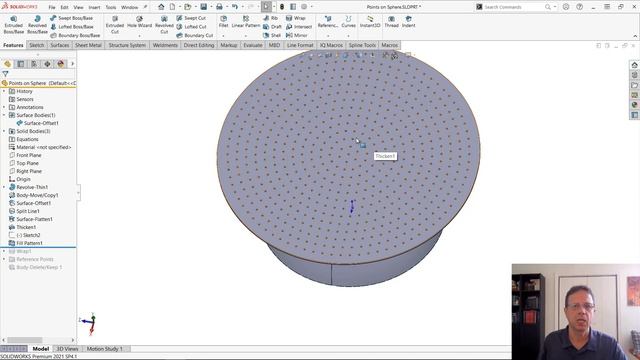The height and width of the screenshot is (360, 640).
Task: Expand the Solid Bodies(3) node
Action: [x=4, y=131]
